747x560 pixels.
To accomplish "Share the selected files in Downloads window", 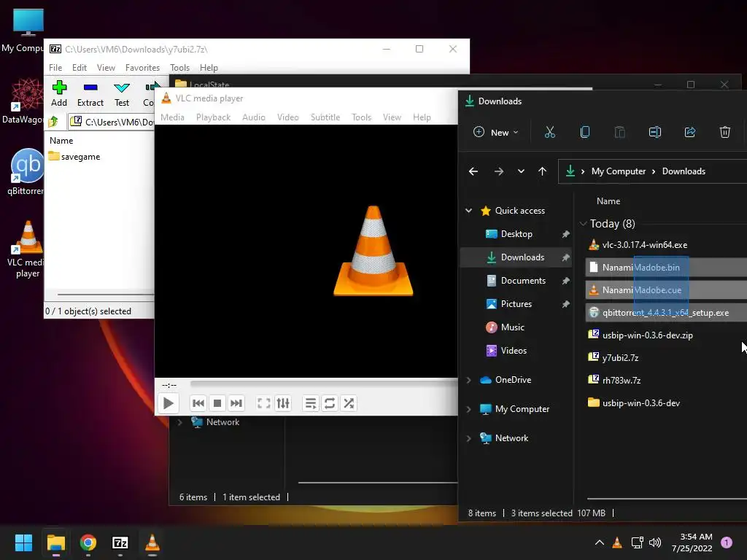I will [690, 132].
